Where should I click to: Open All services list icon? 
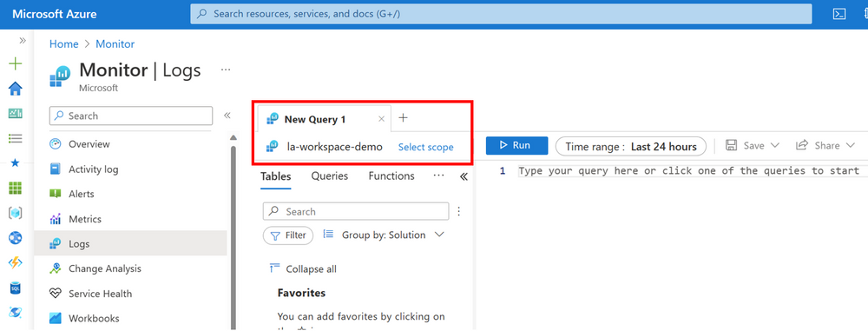(x=16, y=138)
